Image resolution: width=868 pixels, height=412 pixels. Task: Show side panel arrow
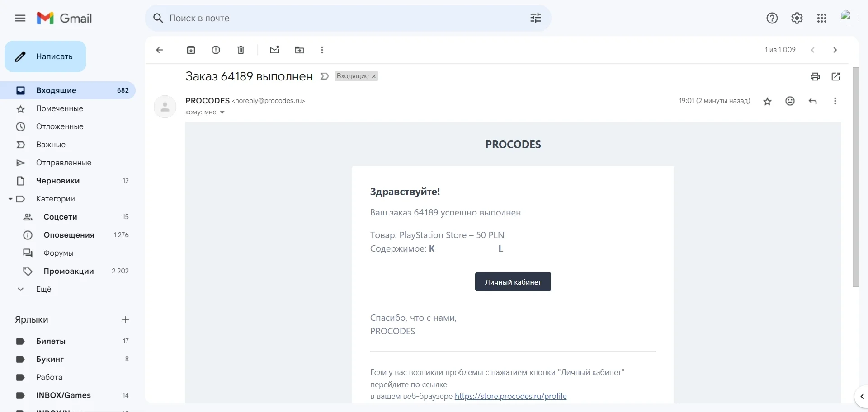coord(862,397)
